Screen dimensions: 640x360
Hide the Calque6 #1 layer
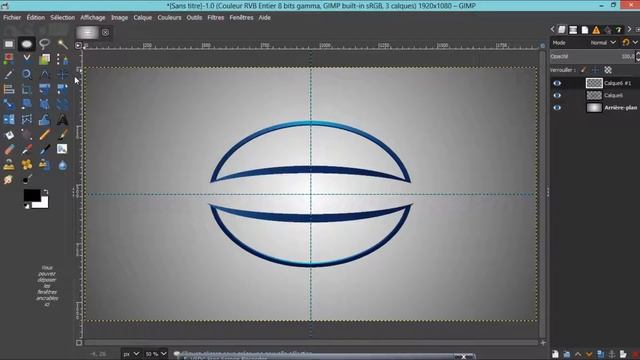coord(557,83)
